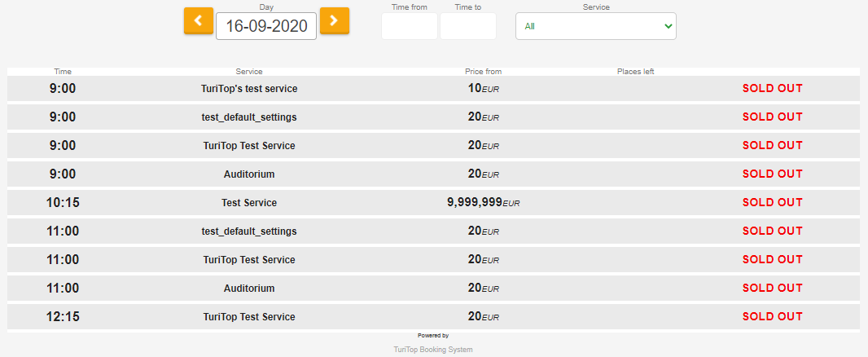
Task: Click the Time column header
Action: pyautogui.click(x=63, y=72)
